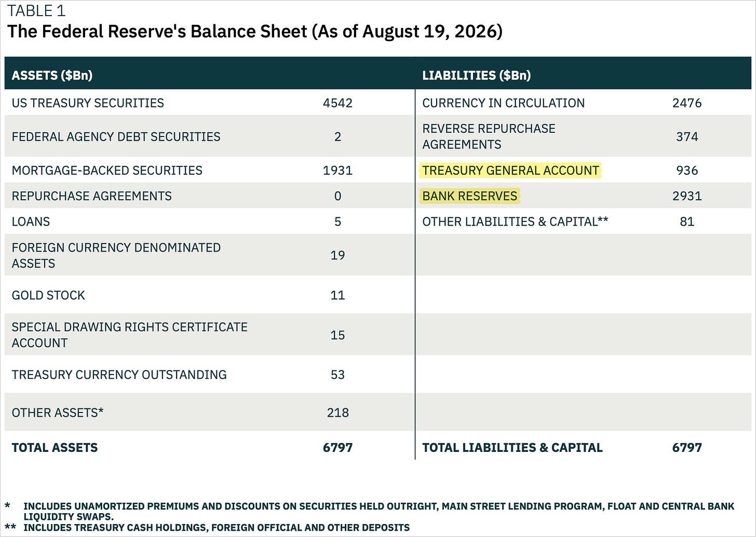Select the Currency in Circulation value 2476

click(687, 103)
